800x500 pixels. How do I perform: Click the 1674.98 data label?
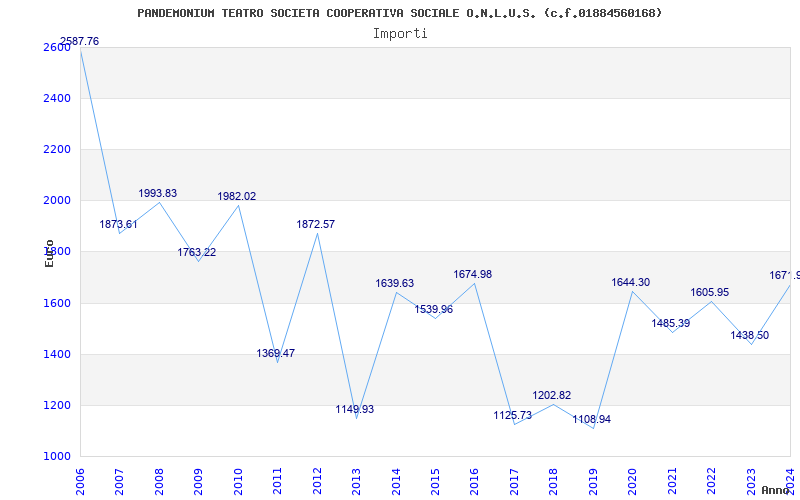pyautogui.click(x=473, y=274)
